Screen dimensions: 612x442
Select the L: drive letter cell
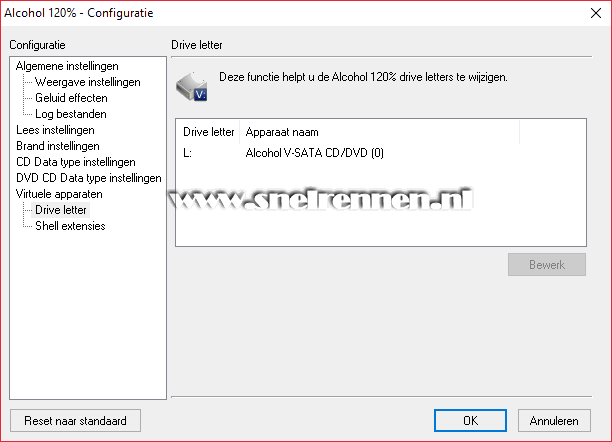188,153
